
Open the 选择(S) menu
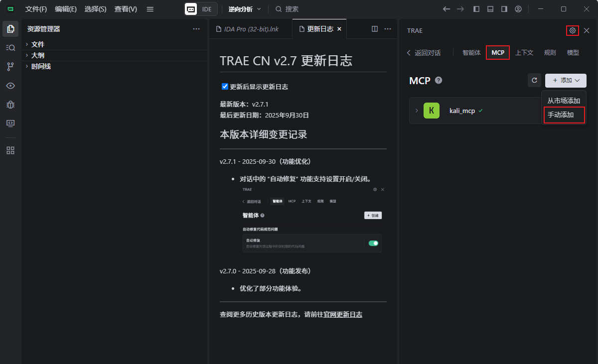point(96,9)
